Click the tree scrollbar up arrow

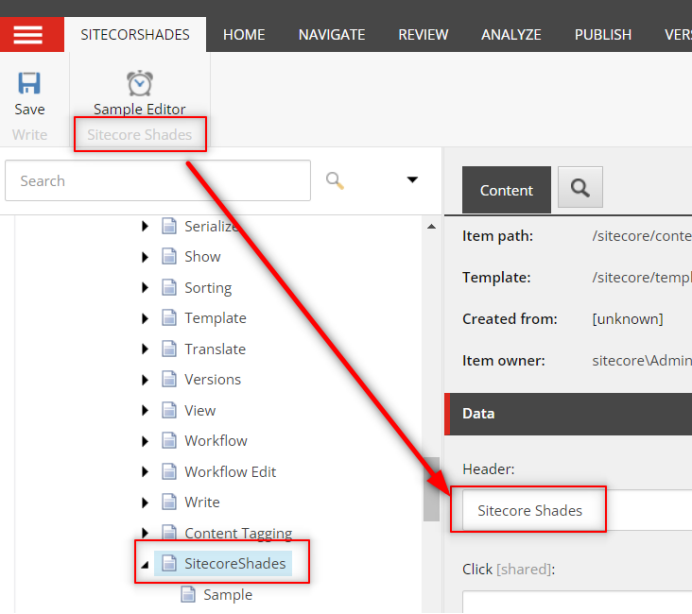click(x=431, y=226)
